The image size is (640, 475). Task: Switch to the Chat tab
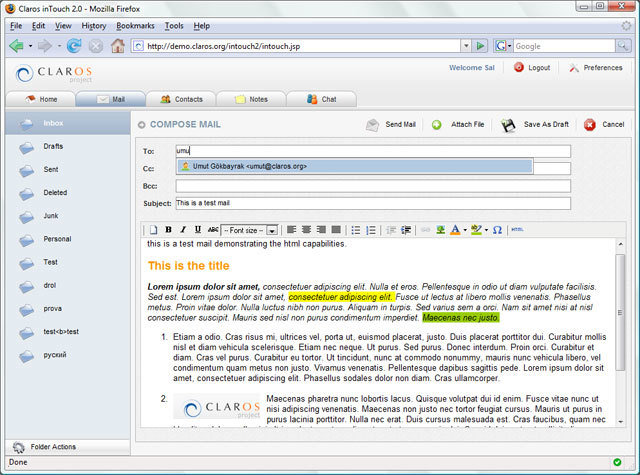(x=321, y=99)
